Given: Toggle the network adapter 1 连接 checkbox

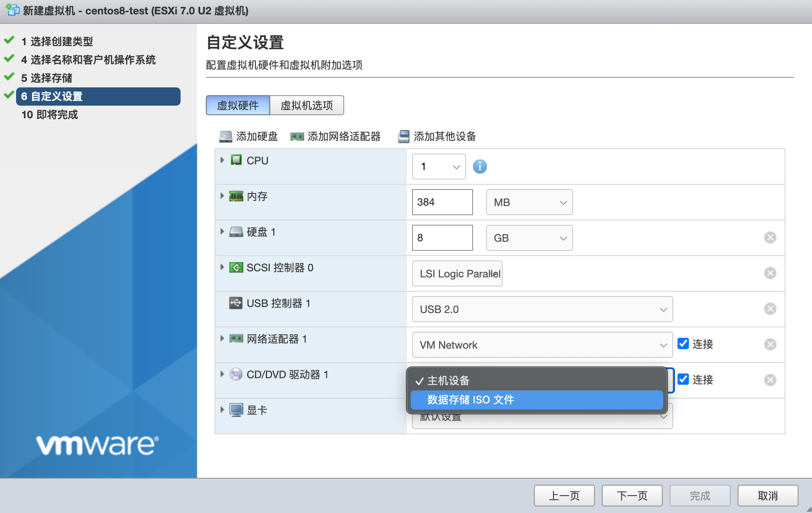Looking at the screenshot, I should pyautogui.click(x=683, y=343).
